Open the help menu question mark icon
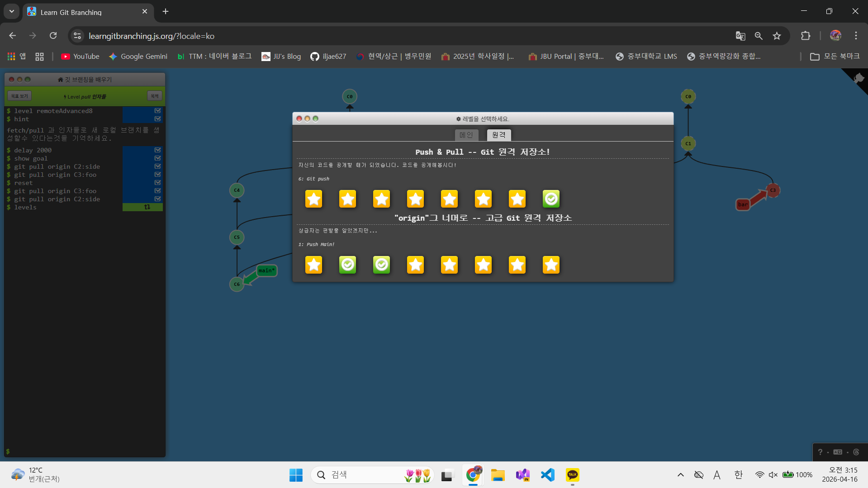 tap(820, 452)
